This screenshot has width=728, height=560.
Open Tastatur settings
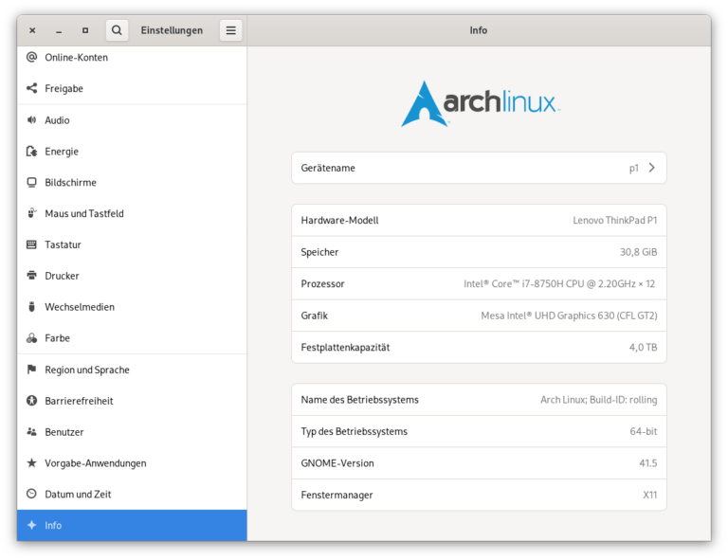(132, 244)
